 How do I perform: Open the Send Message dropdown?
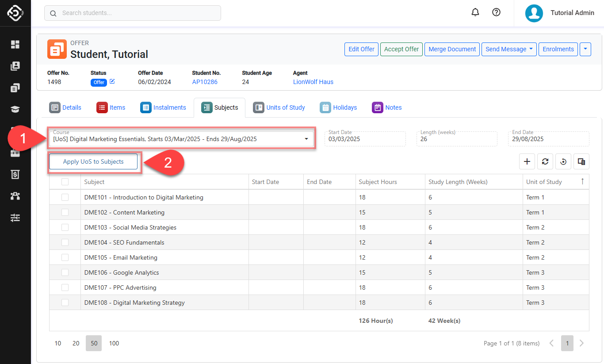(508, 49)
